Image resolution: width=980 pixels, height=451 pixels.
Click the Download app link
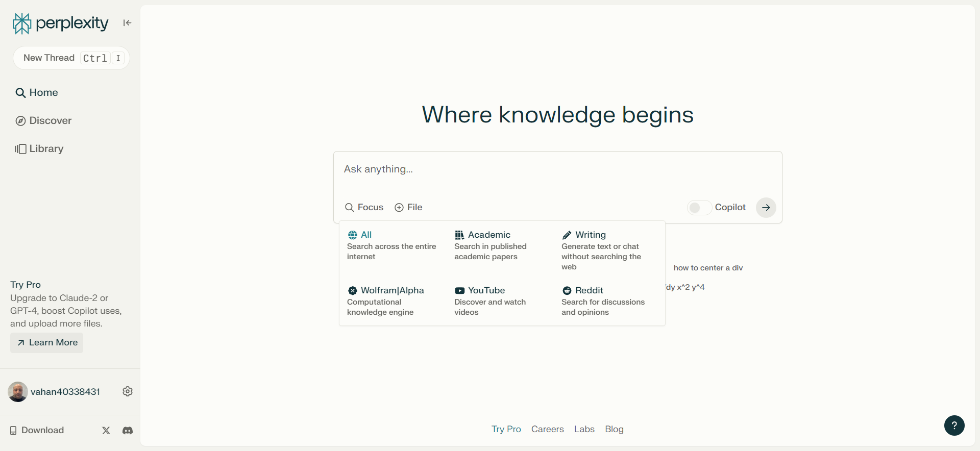click(37, 431)
